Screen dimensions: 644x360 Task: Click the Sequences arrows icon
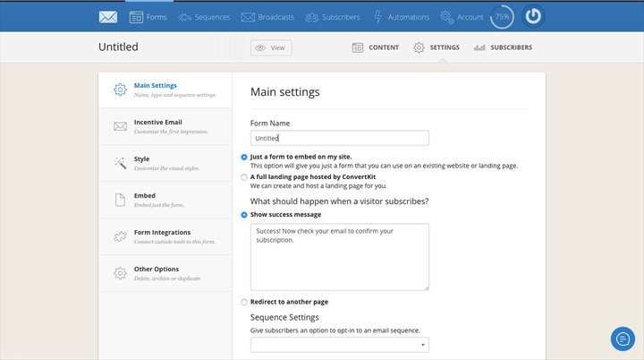click(184, 17)
